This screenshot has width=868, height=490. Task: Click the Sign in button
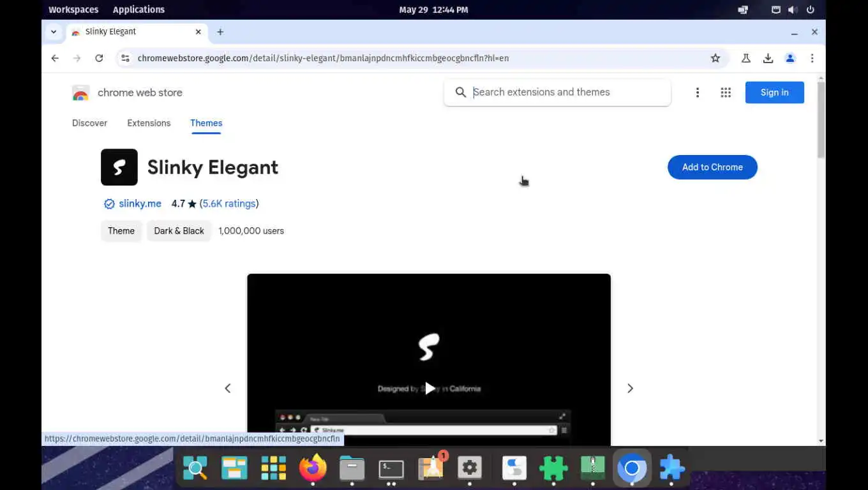[x=774, y=93]
